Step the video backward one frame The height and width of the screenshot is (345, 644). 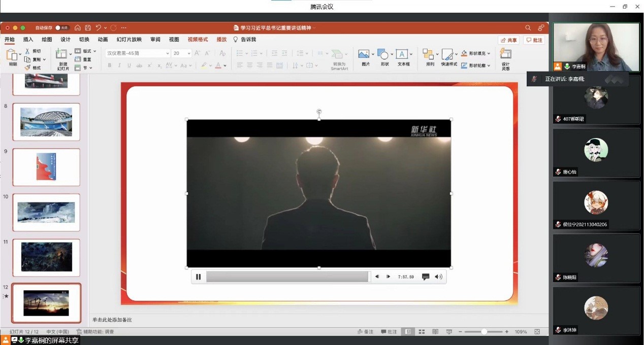pos(377,277)
